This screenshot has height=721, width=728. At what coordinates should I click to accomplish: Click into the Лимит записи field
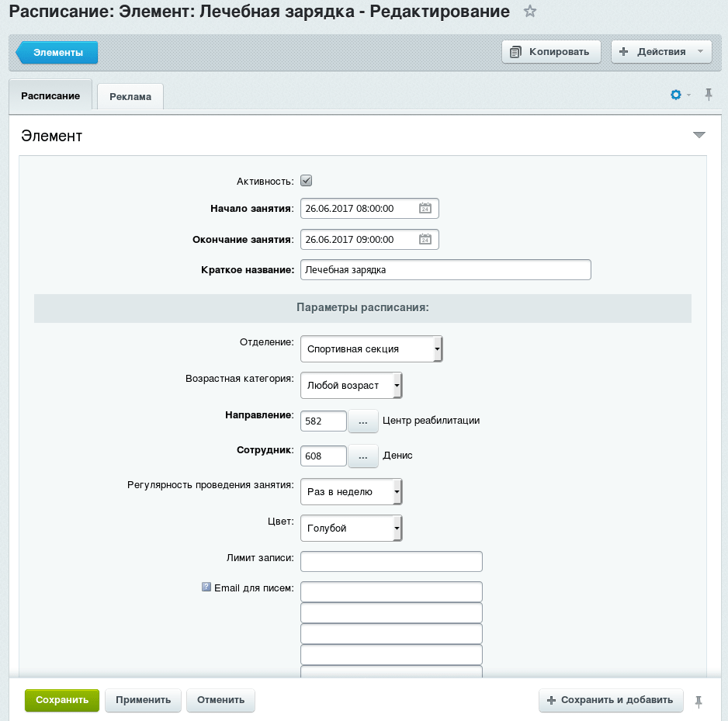(391, 561)
